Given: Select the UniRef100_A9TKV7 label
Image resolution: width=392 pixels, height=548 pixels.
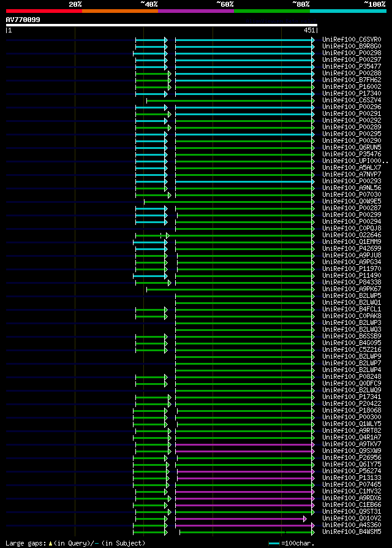Looking at the screenshot, I should point(352,444).
